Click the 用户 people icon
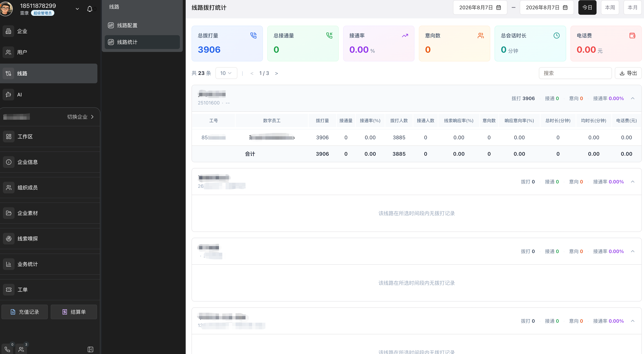644x354 pixels. [8, 52]
